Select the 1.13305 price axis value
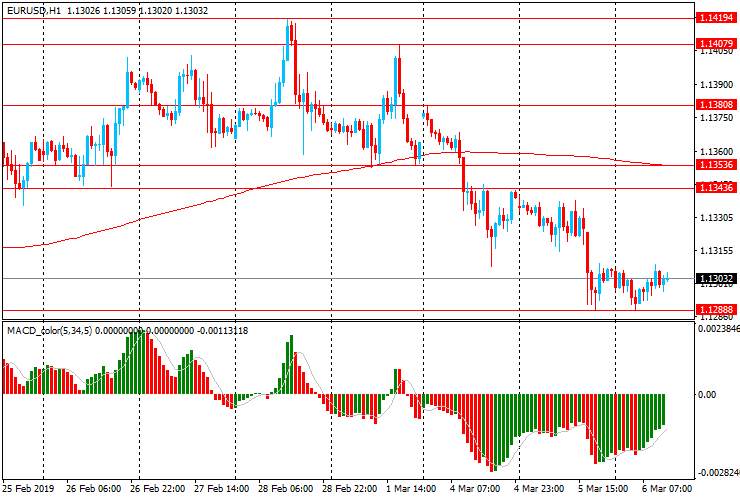 (716, 218)
